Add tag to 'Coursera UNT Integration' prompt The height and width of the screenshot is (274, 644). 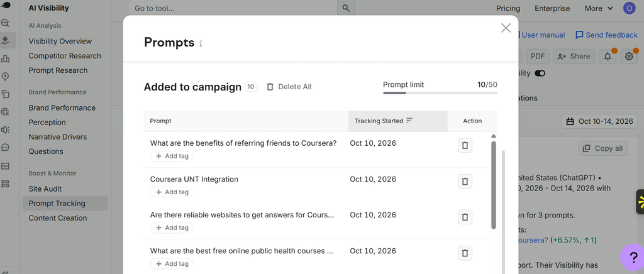pos(172,192)
